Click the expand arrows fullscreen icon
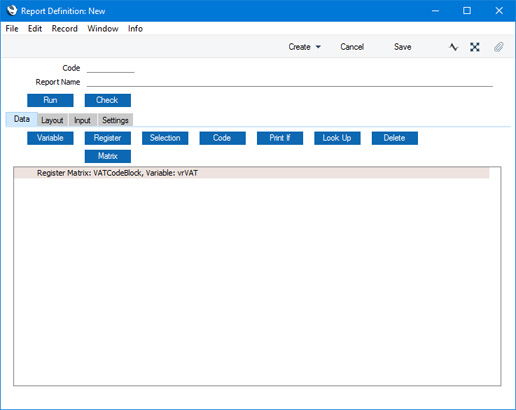 tap(475, 47)
